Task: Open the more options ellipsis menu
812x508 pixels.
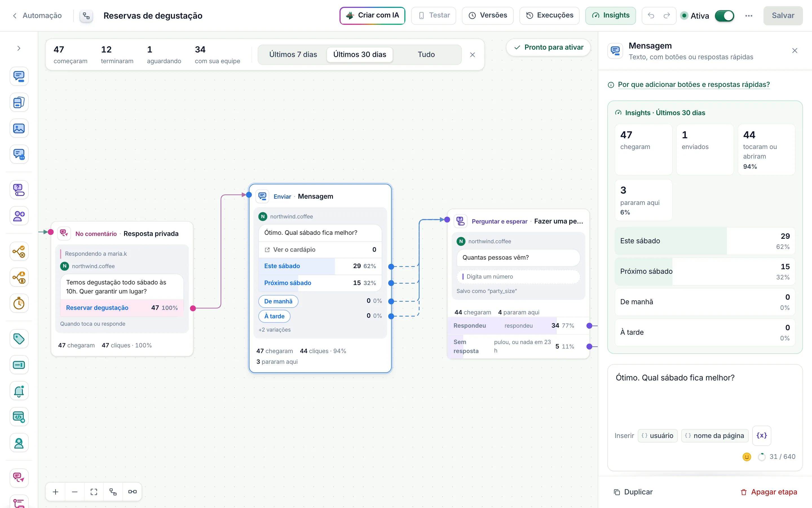Action: point(749,16)
